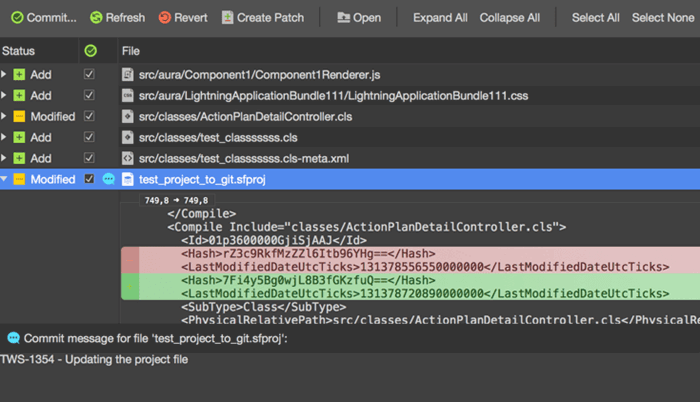700x402 pixels.
Task: Click the closing </Compile> line in the diff
Action: click(x=202, y=214)
